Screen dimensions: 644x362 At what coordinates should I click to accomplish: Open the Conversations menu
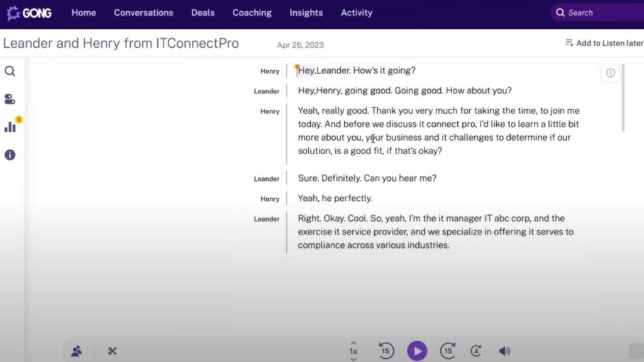click(x=143, y=13)
